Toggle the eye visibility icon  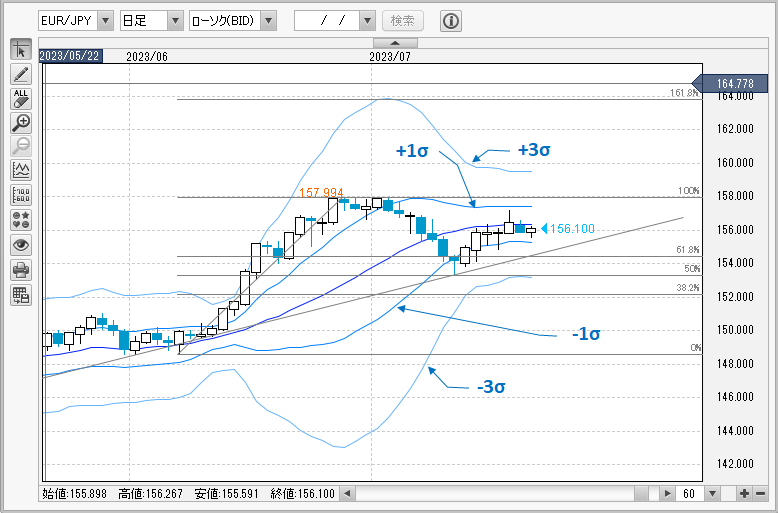21,245
